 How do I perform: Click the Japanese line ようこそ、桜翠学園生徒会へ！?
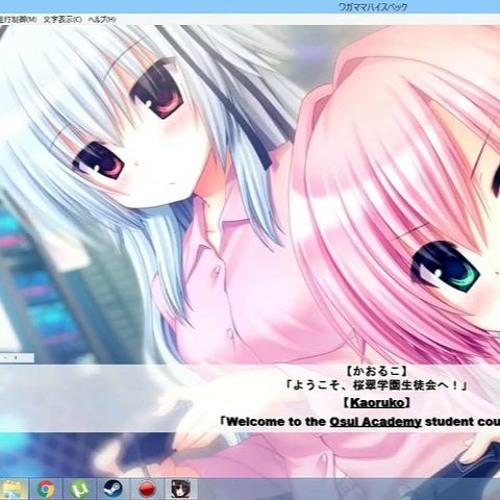(x=376, y=386)
